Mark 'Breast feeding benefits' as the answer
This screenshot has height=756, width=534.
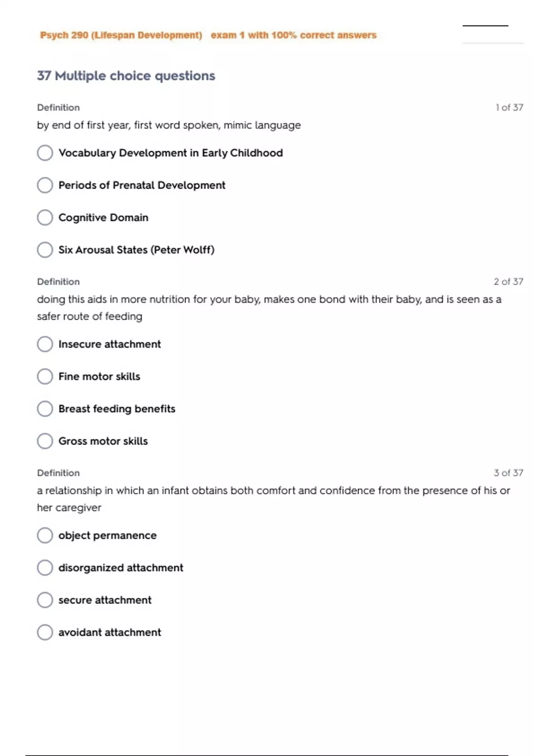pyautogui.click(x=45, y=409)
